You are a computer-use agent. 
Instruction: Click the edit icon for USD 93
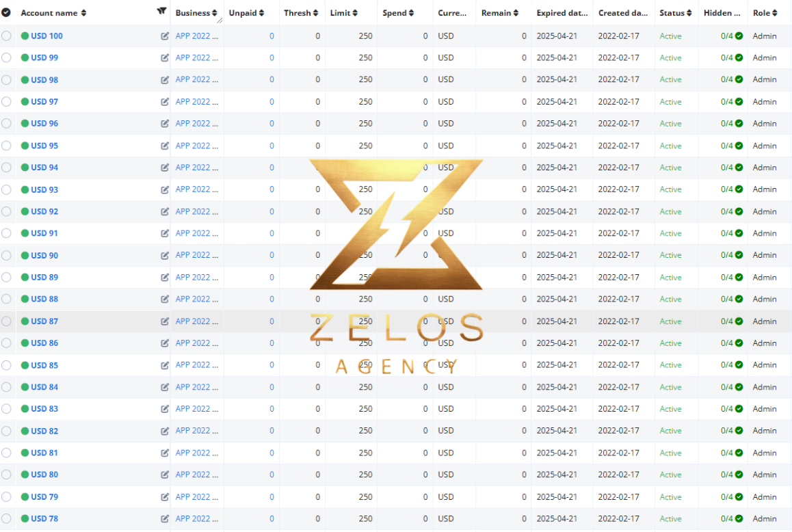(165, 189)
